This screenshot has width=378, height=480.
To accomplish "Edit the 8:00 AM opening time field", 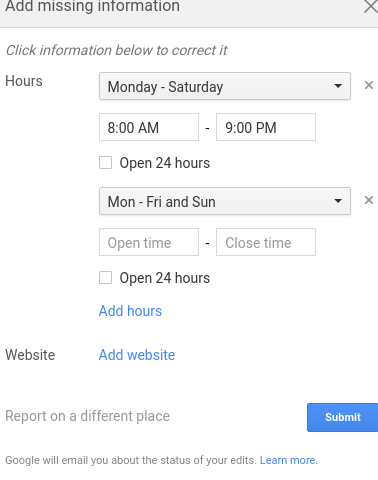I will point(149,127).
